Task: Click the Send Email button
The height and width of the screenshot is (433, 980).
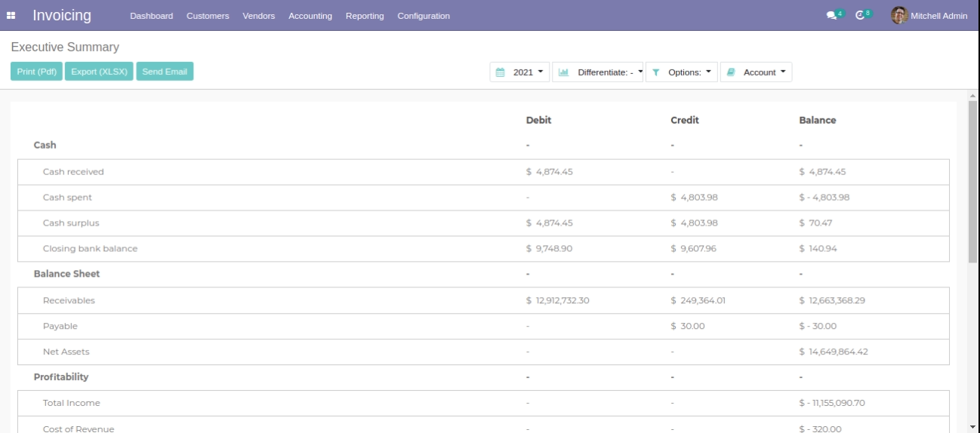Action: (165, 72)
